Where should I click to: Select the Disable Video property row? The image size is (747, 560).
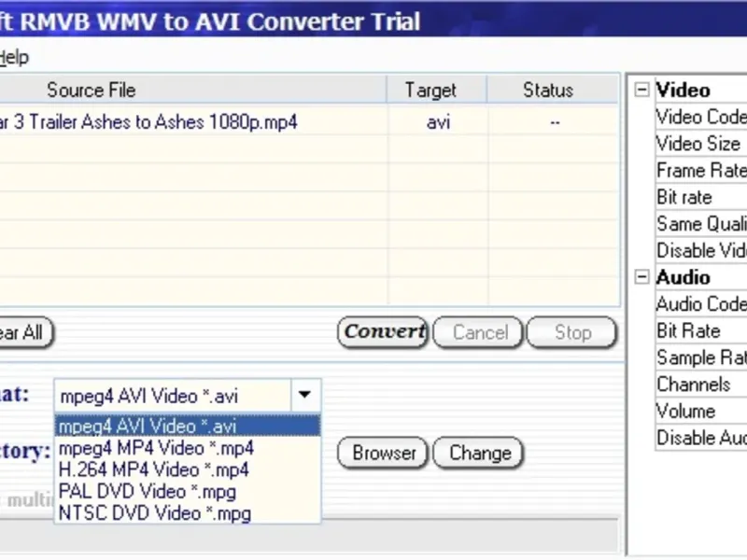(x=701, y=250)
